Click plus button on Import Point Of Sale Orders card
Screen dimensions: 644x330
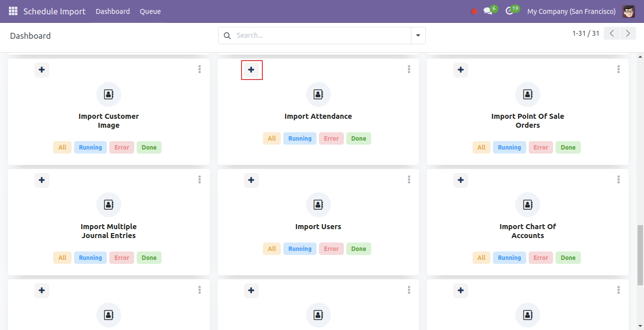pyautogui.click(x=461, y=70)
